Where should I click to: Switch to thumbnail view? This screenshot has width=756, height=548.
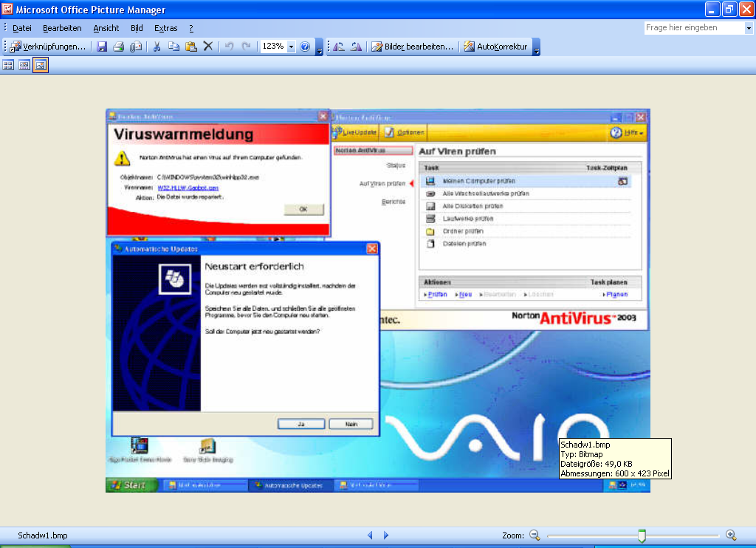click(x=8, y=65)
